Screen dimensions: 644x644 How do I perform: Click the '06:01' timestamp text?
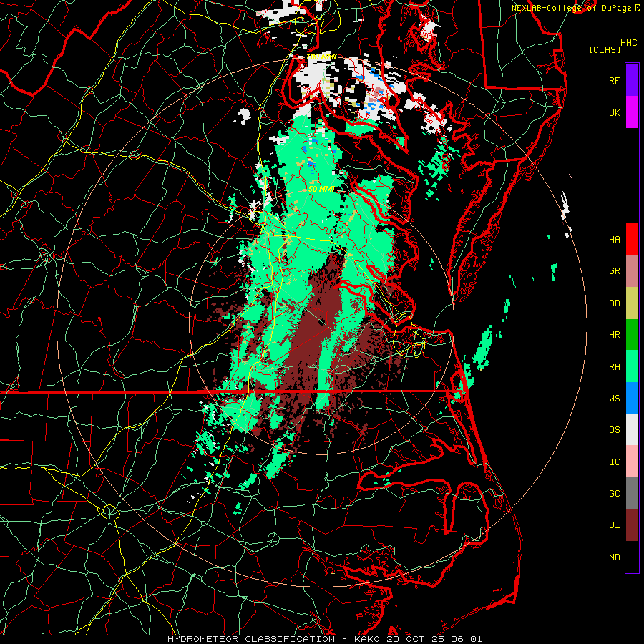tap(466, 639)
